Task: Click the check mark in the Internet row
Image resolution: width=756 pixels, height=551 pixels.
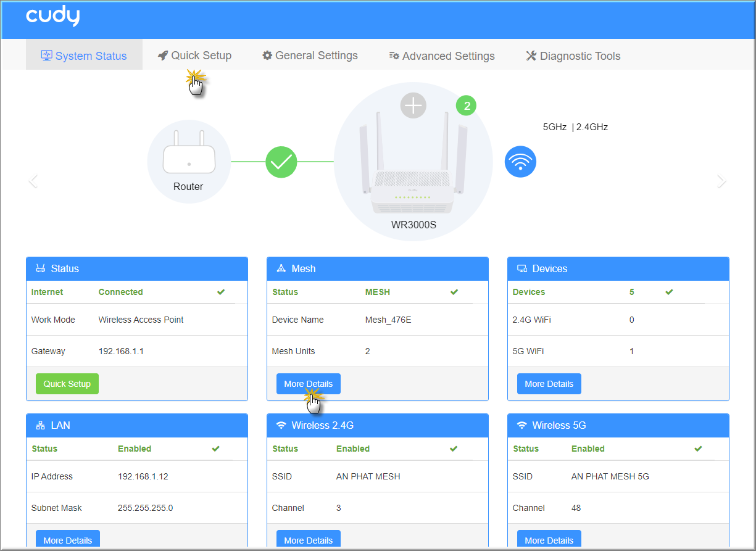Action: pyautogui.click(x=221, y=292)
